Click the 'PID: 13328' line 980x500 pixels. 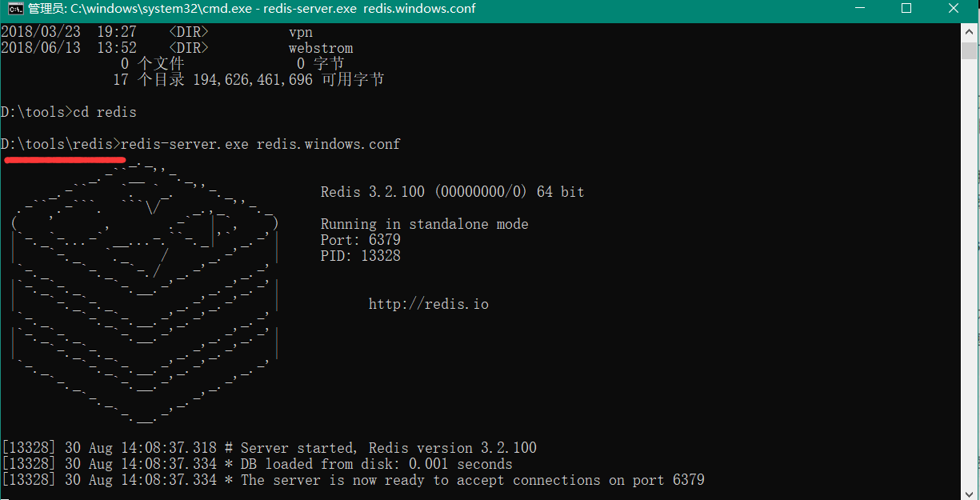361,256
